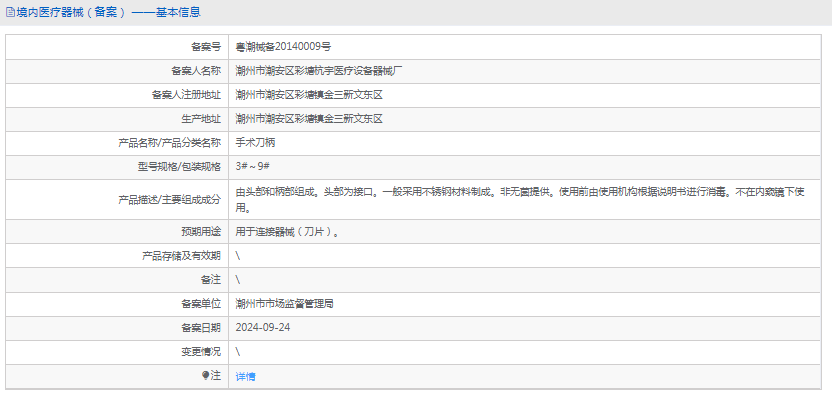832x399 pixels.
Task: Select the 备案人名称 value text
Action: coord(319,71)
